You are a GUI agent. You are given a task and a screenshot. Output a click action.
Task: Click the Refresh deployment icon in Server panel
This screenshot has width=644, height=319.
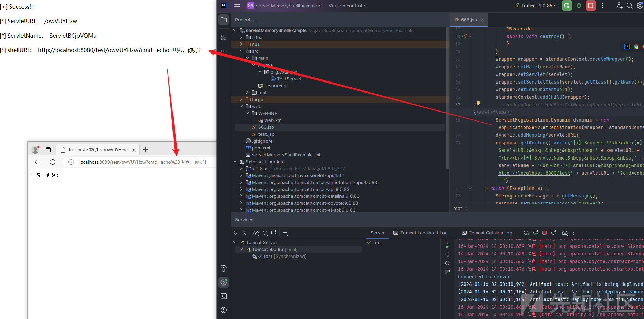point(447,263)
